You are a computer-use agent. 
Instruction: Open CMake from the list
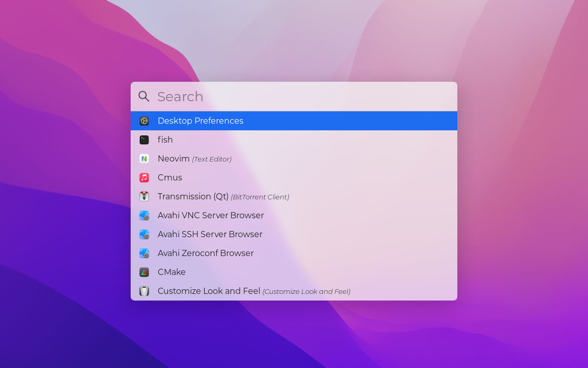tap(293, 272)
